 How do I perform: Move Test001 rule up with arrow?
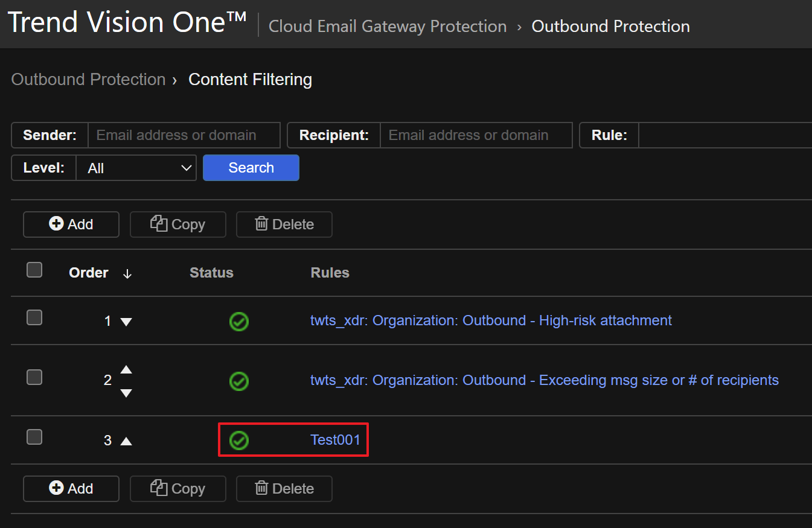pos(126,441)
